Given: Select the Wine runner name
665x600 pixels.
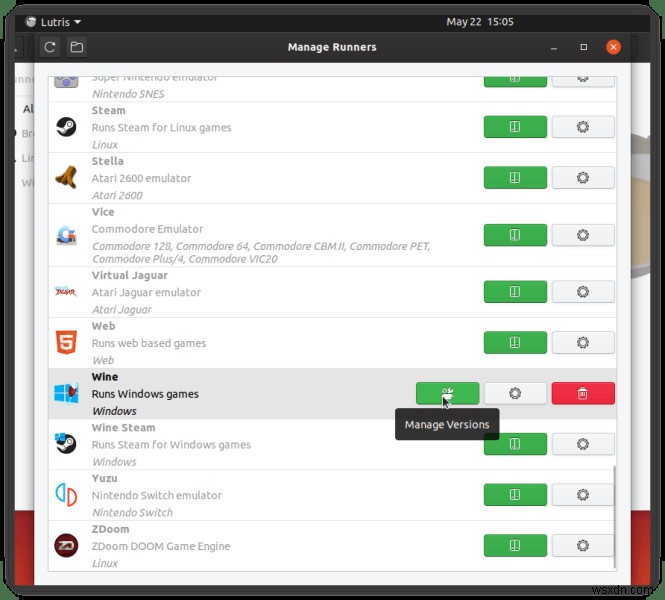Looking at the screenshot, I should tap(105, 377).
